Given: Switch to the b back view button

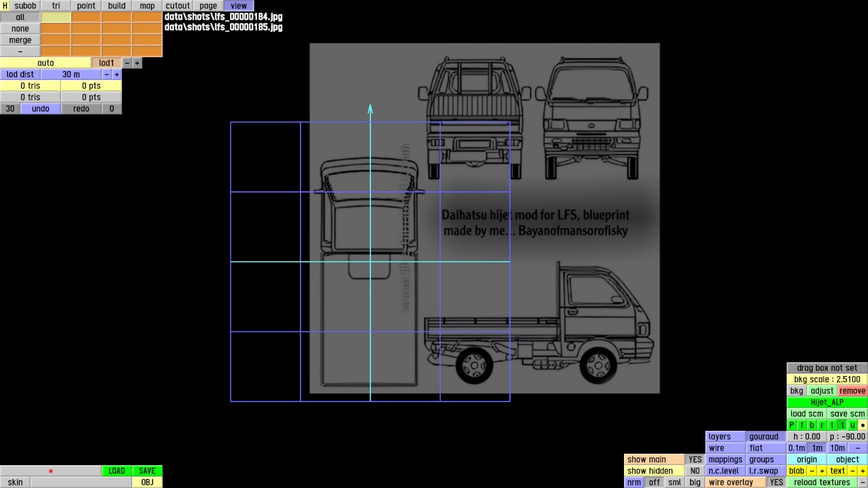Looking at the screenshot, I should (x=812, y=425).
